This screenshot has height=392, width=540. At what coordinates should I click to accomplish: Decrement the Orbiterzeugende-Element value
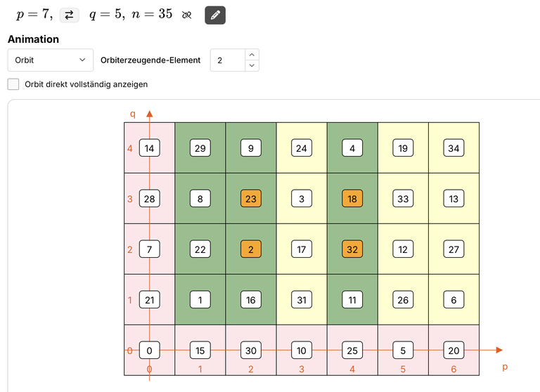coord(252,65)
